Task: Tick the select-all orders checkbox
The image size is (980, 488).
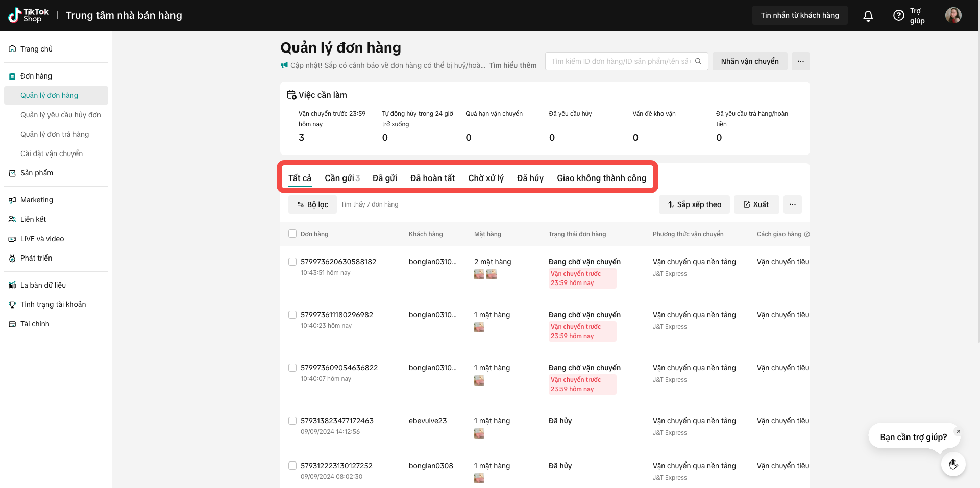Action: pos(292,234)
